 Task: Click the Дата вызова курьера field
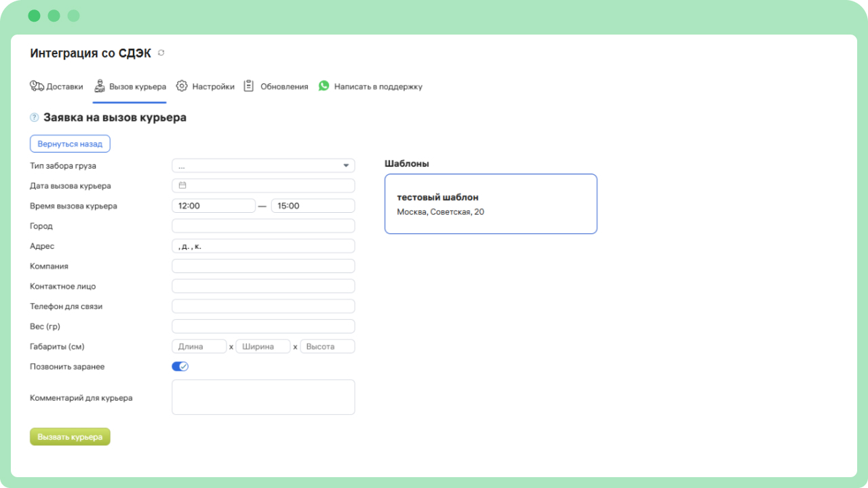point(263,186)
